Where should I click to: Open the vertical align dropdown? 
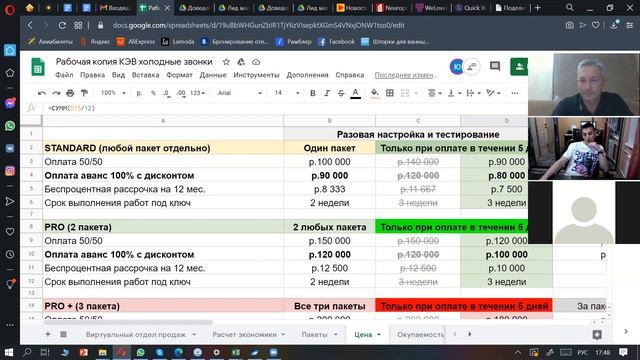coord(454,93)
